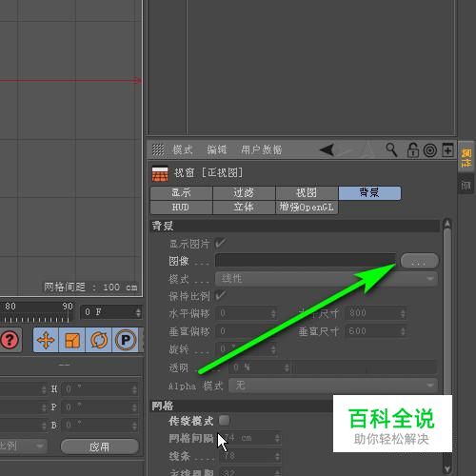Click the horizontal size 800 field

375,313
